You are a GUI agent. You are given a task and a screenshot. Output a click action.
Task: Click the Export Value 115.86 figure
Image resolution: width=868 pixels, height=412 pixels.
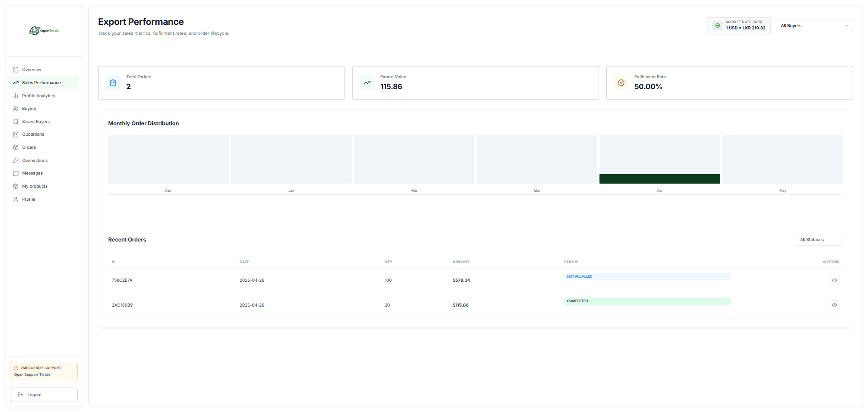point(391,86)
